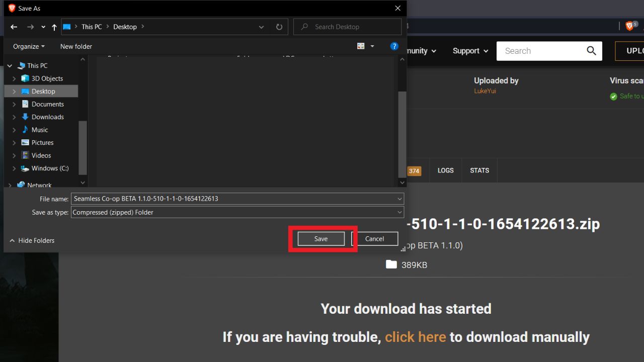This screenshot has height=362, width=644.
Task: Switch to the LOGS tab
Action: [445, 170]
